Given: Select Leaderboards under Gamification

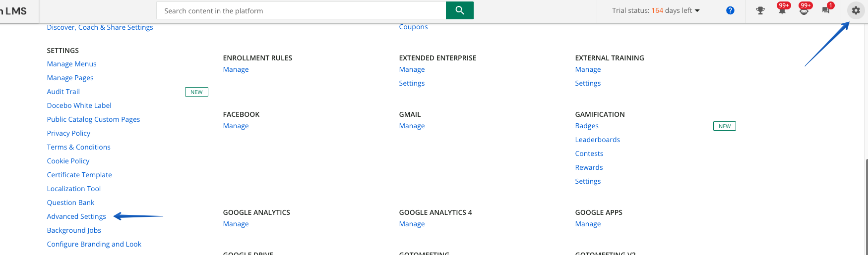Looking at the screenshot, I should click(597, 140).
